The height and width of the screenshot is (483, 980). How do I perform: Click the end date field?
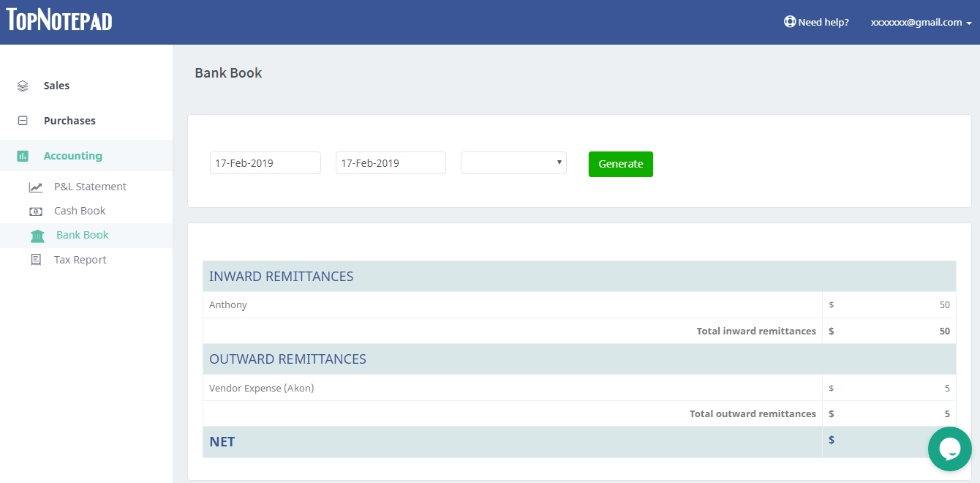tap(391, 163)
